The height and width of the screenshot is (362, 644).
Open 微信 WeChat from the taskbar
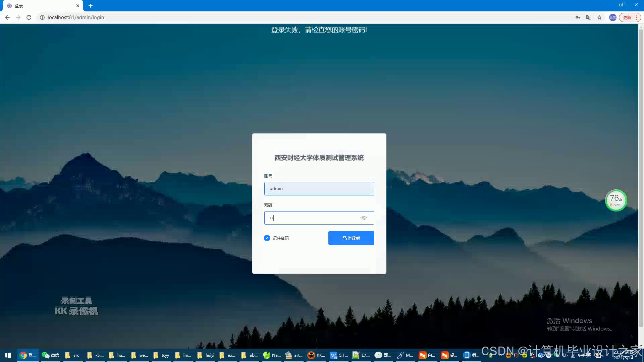[50, 355]
